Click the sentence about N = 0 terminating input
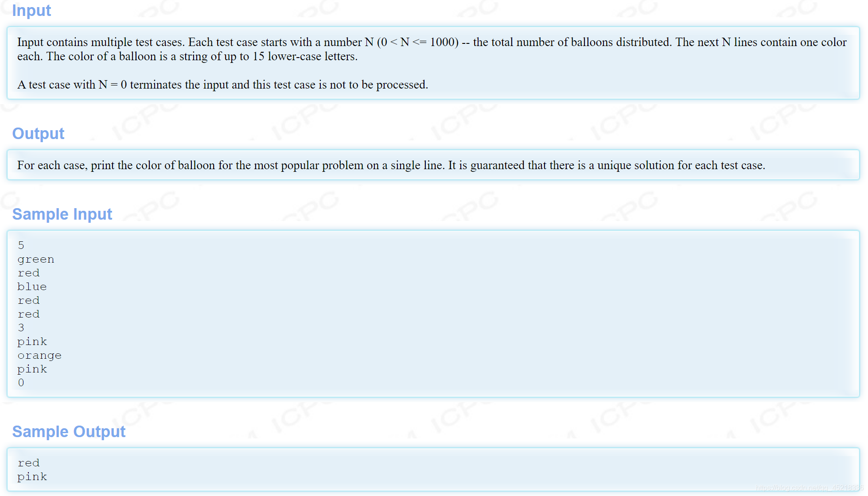The width and height of the screenshot is (868, 496). [222, 85]
